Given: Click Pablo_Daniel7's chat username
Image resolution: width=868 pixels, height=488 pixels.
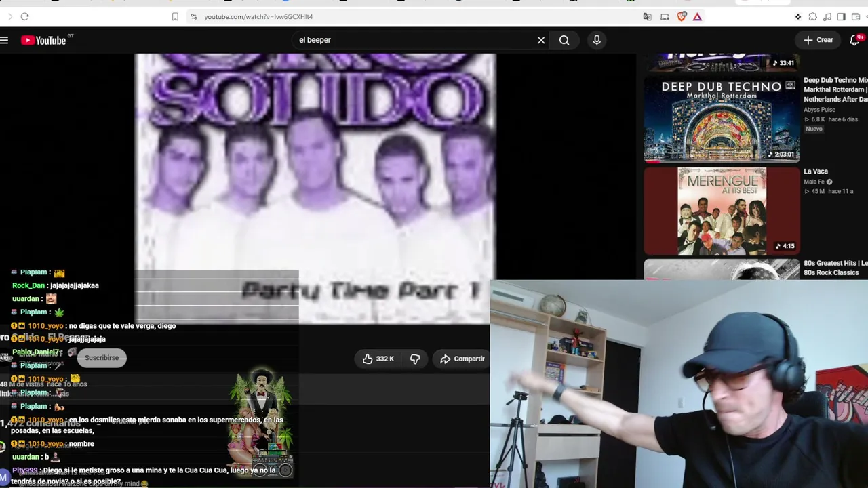Looking at the screenshot, I should [37, 352].
